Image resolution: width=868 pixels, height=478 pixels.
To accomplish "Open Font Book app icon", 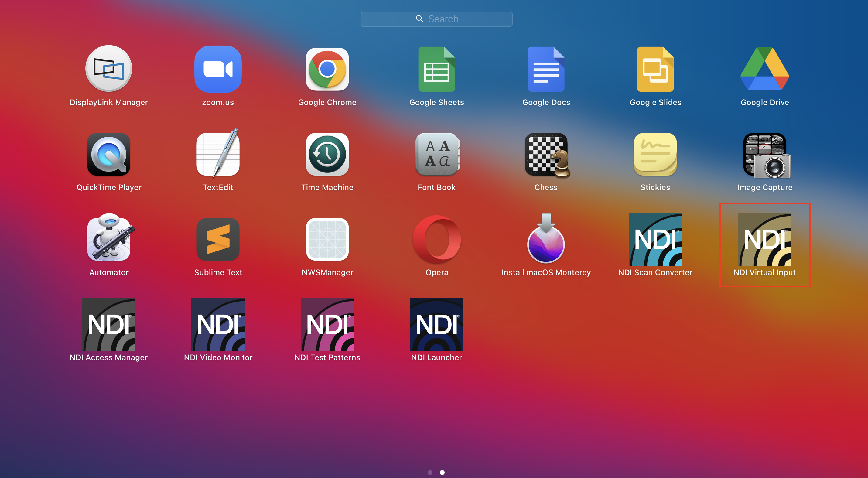I will pyautogui.click(x=437, y=154).
